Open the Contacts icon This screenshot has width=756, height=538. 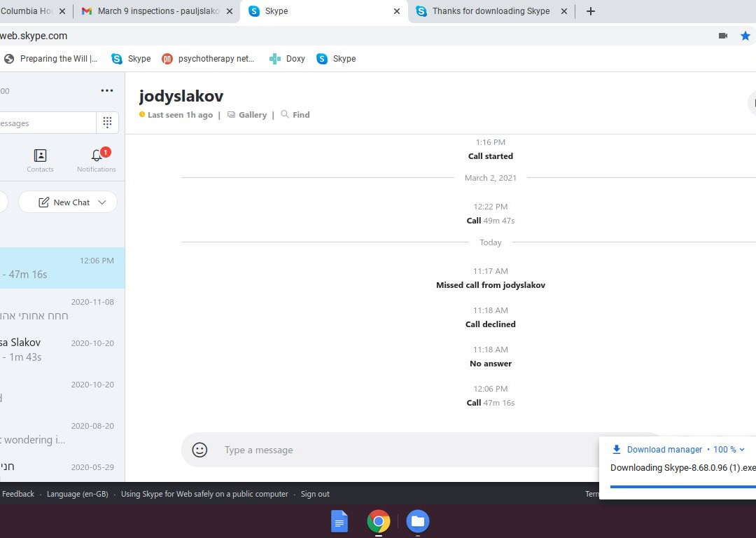coord(40,159)
